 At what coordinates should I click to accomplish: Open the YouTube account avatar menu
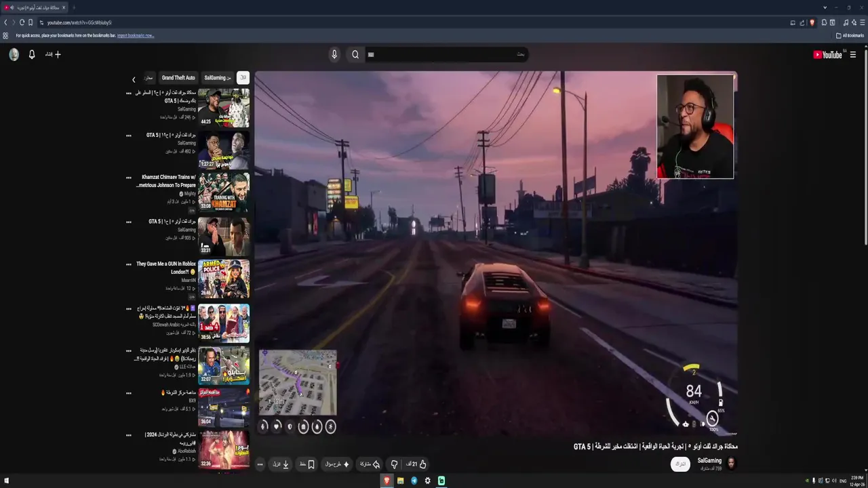tap(14, 55)
